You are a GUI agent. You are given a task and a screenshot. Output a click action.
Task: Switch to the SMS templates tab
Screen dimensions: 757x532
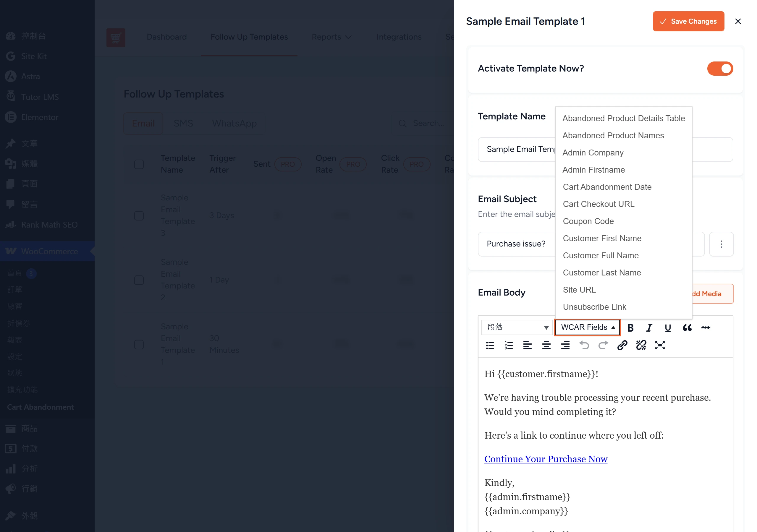(183, 123)
